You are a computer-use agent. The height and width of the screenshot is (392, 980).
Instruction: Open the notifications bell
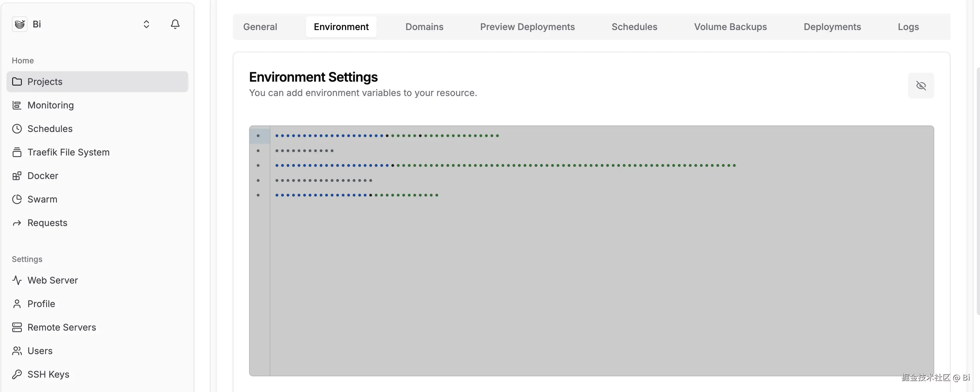coord(175,24)
